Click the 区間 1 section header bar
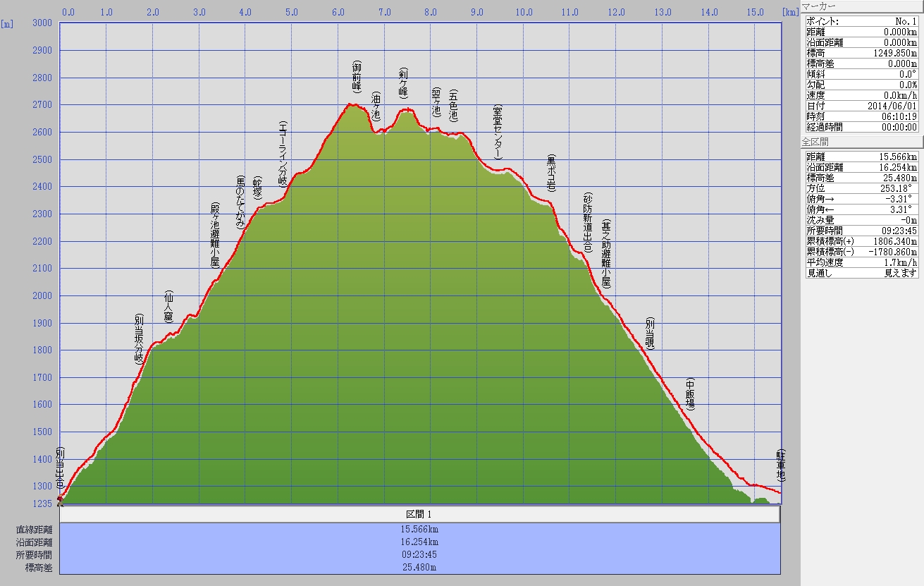Image resolution: width=924 pixels, height=586 pixels. [419, 515]
